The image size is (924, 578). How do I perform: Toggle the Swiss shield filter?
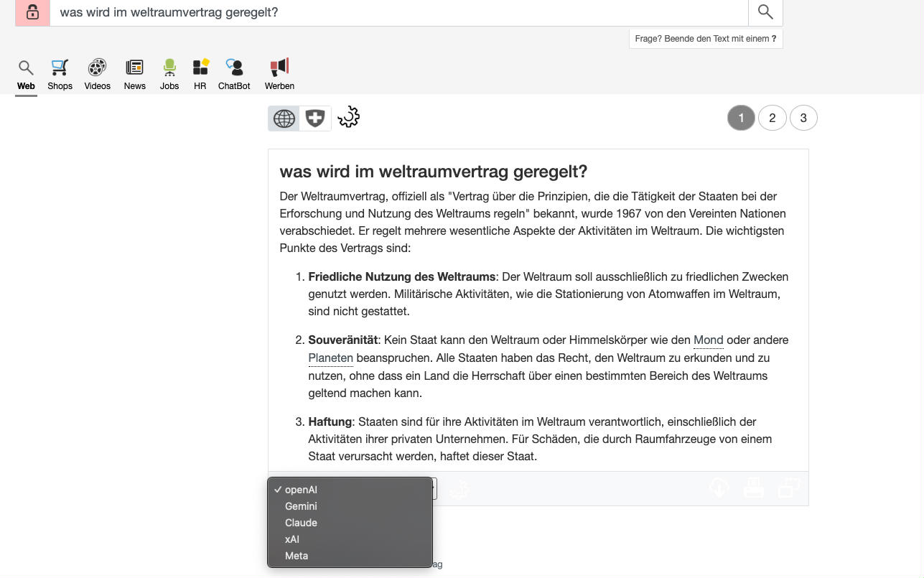pos(315,118)
